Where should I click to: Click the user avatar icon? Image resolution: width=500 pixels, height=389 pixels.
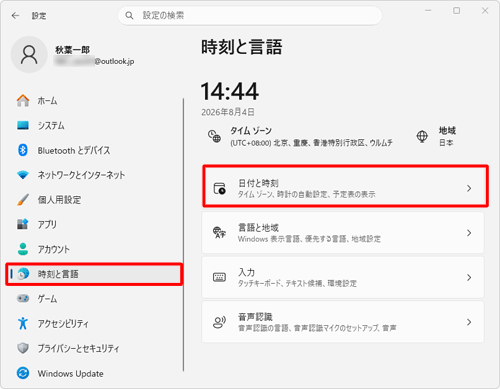click(x=29, y=55)
